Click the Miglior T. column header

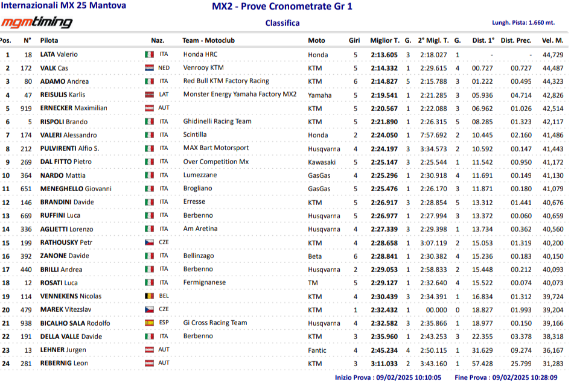(x=384, y=40)
